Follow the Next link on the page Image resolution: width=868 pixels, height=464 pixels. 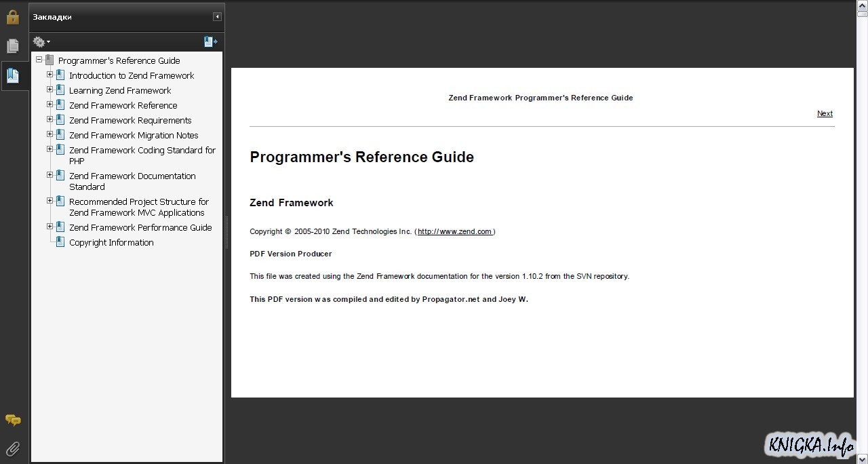click(825, 113)
